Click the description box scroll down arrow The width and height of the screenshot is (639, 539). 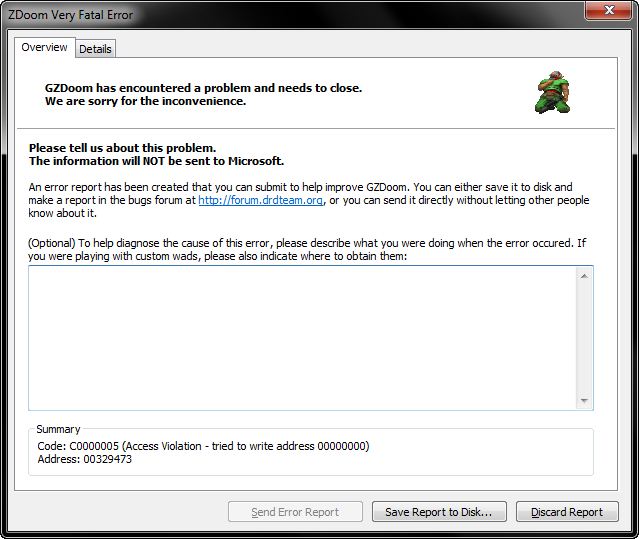point(584,400)
